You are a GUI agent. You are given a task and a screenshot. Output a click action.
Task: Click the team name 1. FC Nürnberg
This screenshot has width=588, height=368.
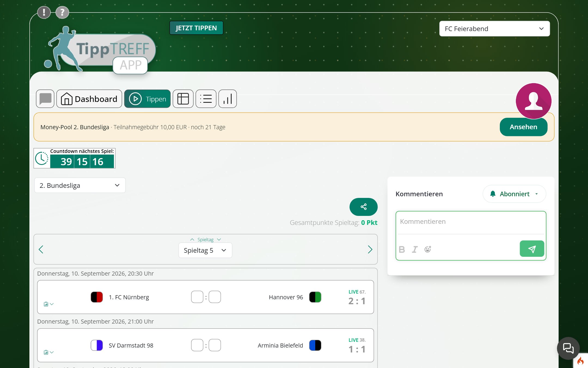click(129, 297)
